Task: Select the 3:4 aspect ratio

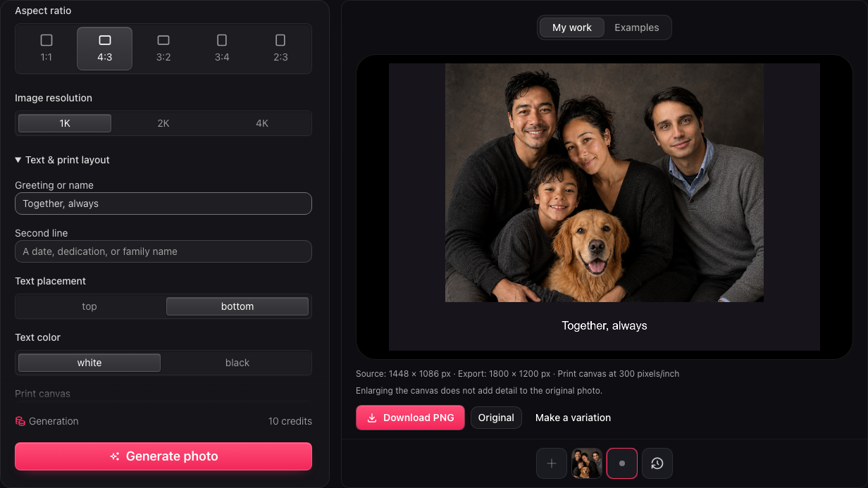Action: point(222,49)
